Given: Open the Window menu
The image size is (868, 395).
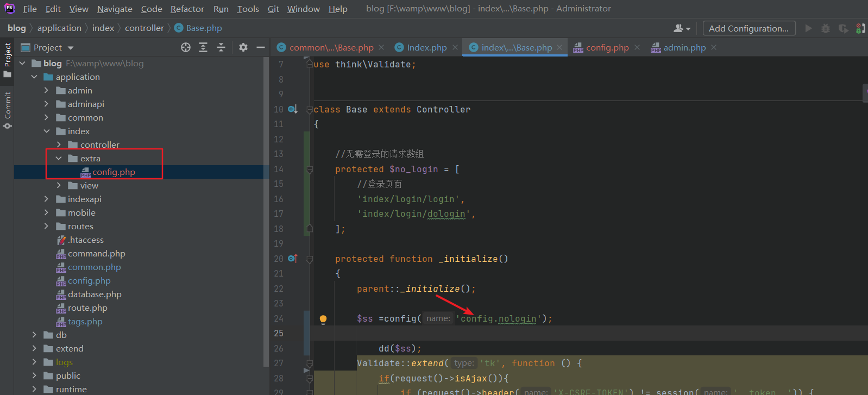Looking at the screenshot, I should [x=304, y=9].
